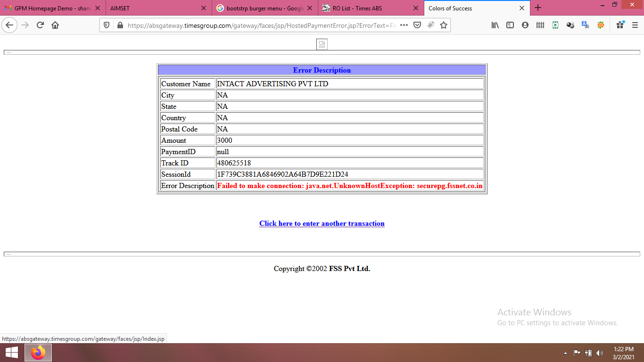Image resolution: width=644 pixels, height=362 pixels.
Task: Open the Library icon in the toolbar
Action: coord(495,25)
